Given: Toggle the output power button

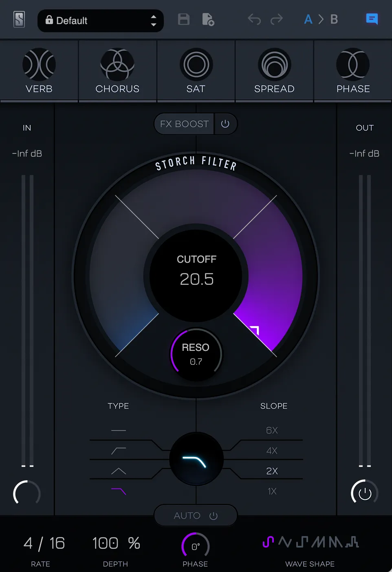Looking at the screenshot, I should [364, 493].
